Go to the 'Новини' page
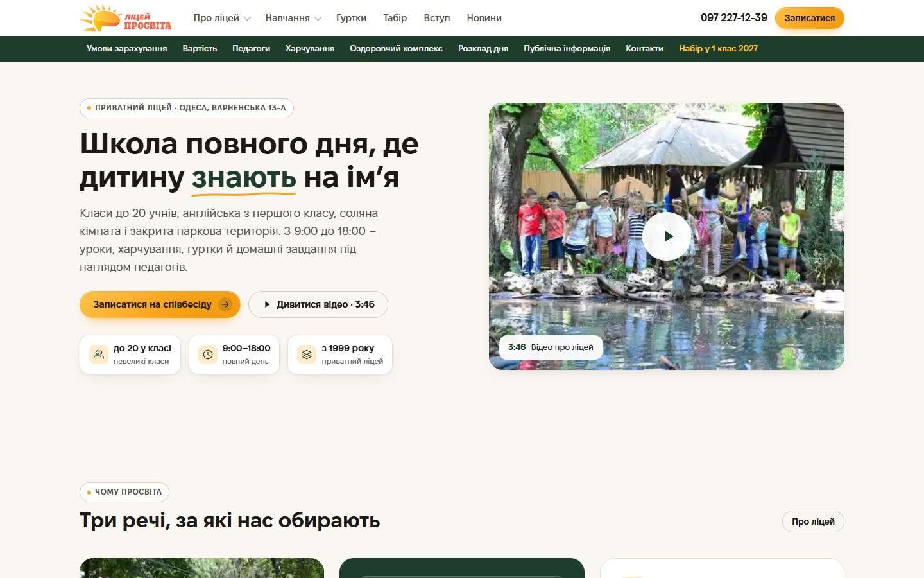 [484, 18]
